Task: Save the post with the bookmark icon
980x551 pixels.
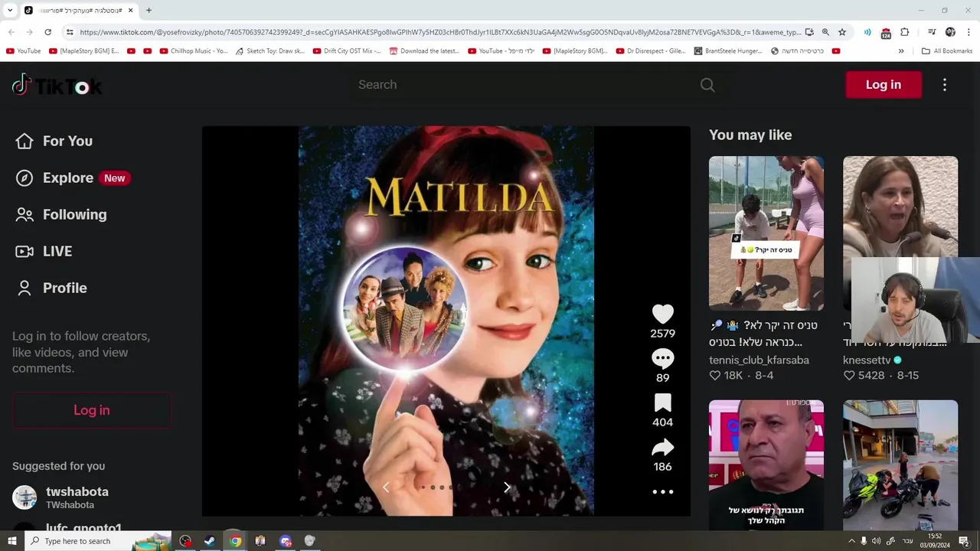Action: (x=663, y=403)
